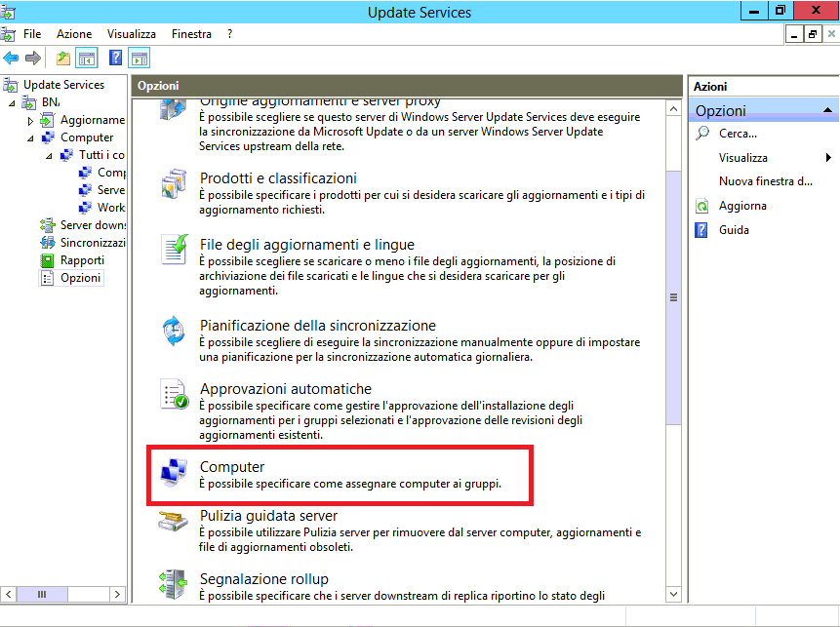Screen dimensions: 840x627
Task: Click Aggiorna action label
Action: click(742, 206)
